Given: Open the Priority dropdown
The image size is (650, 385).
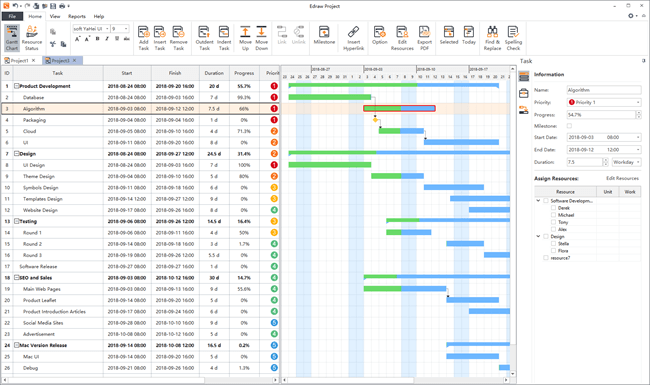Looking at the screenshot, I should [638, 102].
